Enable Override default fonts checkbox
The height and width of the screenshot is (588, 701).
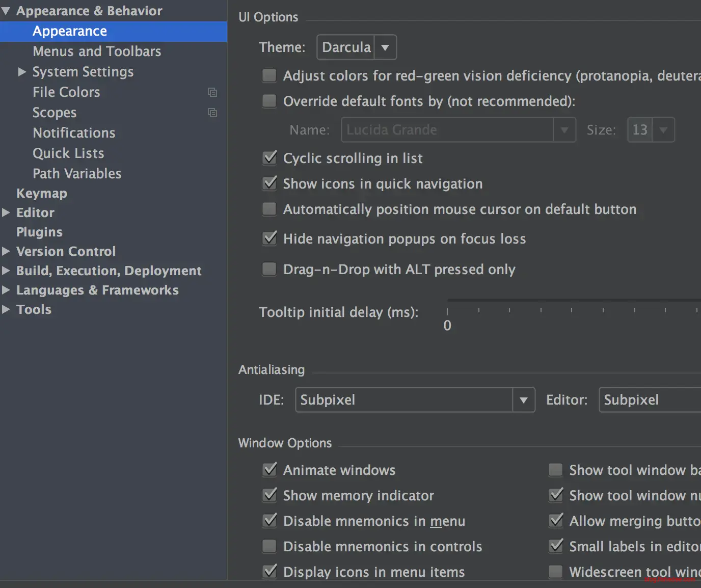269,101
